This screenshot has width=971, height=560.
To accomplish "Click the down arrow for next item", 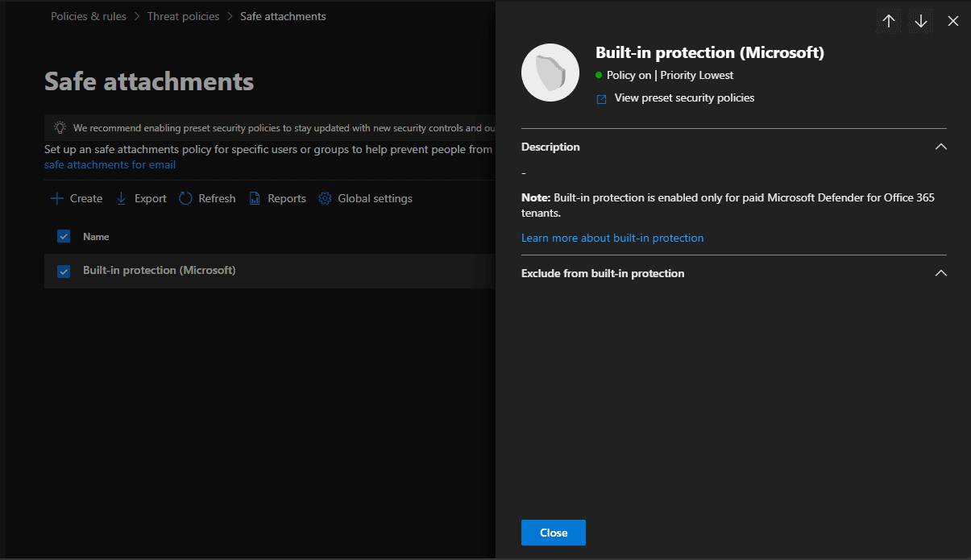I will pyautogui.click(x=921, y=22).
